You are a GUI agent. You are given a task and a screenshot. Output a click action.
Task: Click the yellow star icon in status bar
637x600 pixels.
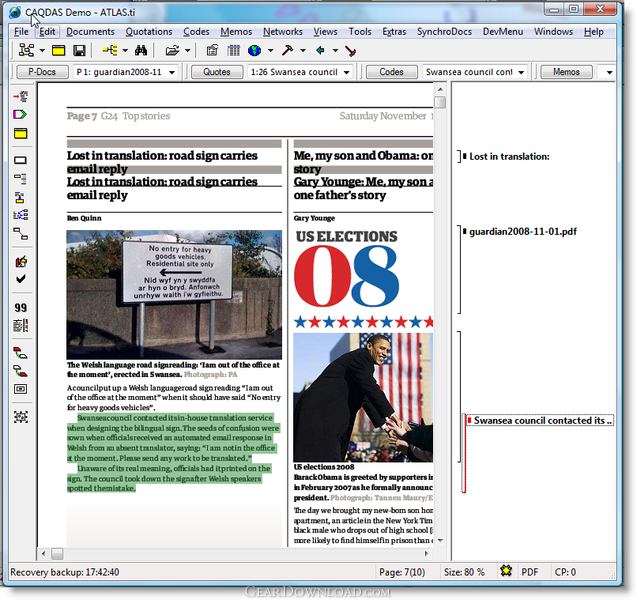coord(506,571)
